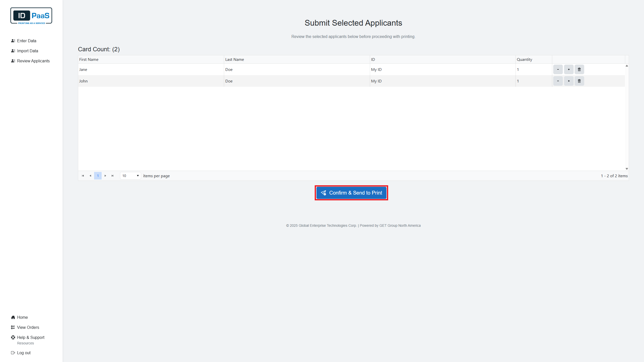644x362 pixels.
Task: Open View Orders in sidebar
Action: point(28,327)
